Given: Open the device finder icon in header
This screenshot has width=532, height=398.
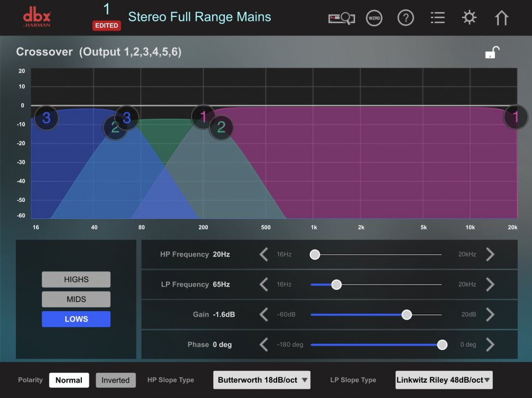Looking at the screenshot, I should point(342,18).
